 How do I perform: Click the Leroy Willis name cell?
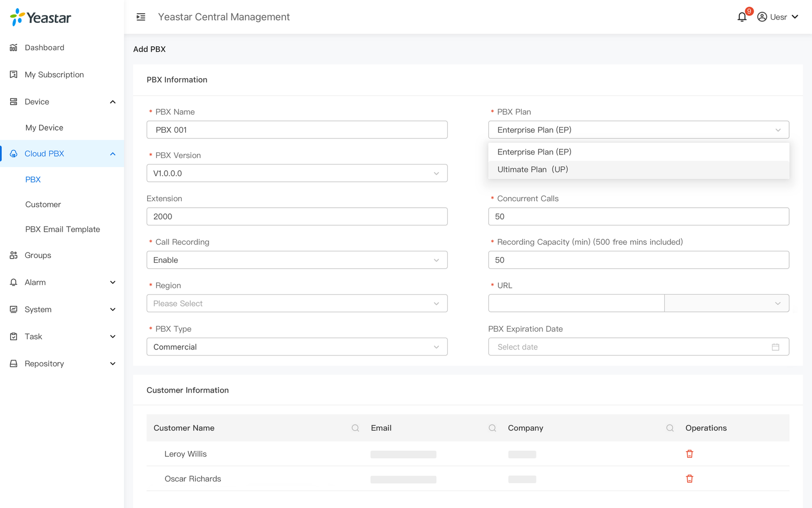click(185, 454)
